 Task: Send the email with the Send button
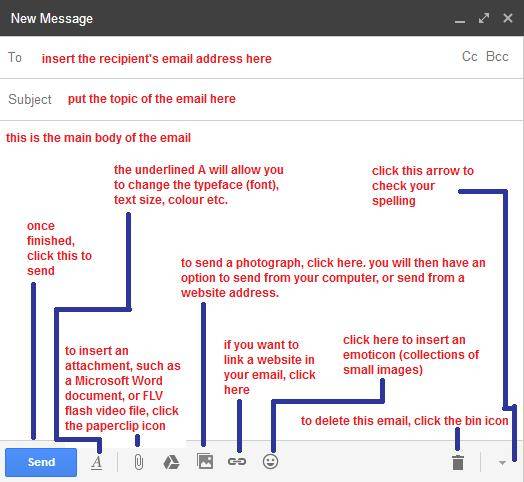coord(41,462)
